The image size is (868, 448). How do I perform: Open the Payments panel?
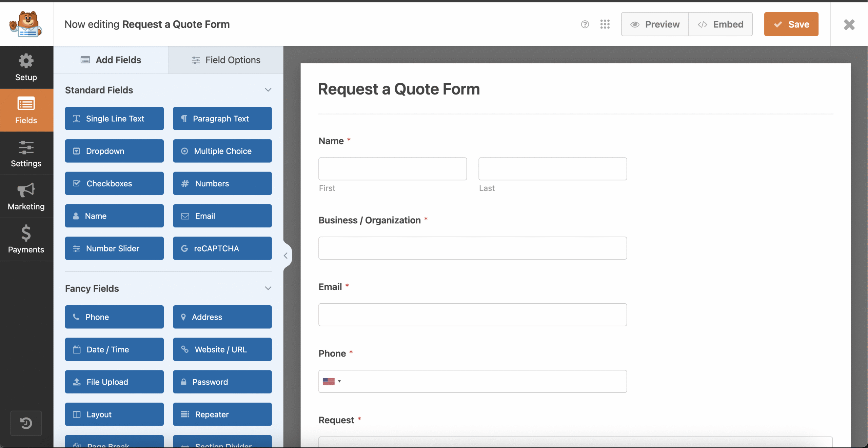click(x=26, y=240)
